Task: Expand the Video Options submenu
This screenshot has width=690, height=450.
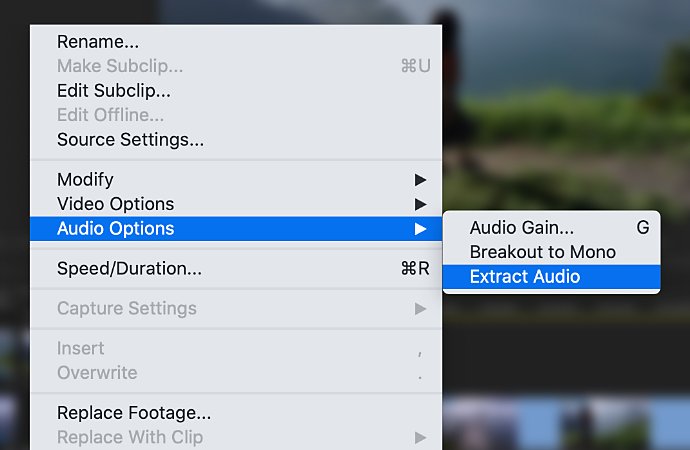Action: point(236,204)
